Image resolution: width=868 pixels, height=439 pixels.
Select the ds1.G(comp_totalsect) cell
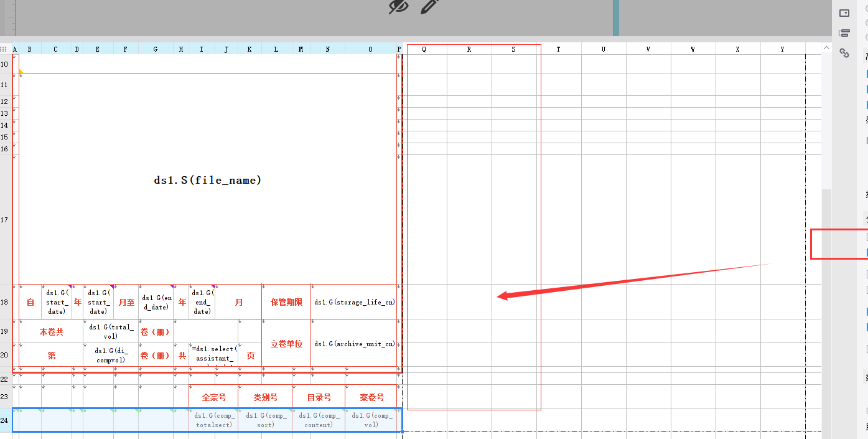click(x=213, y=420)
